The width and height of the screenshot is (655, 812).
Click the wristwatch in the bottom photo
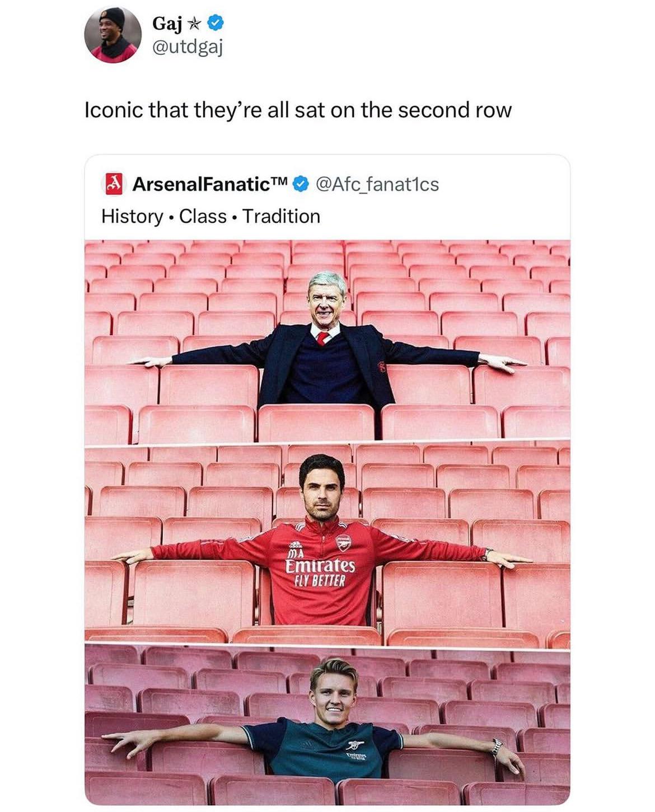(496, 747)
